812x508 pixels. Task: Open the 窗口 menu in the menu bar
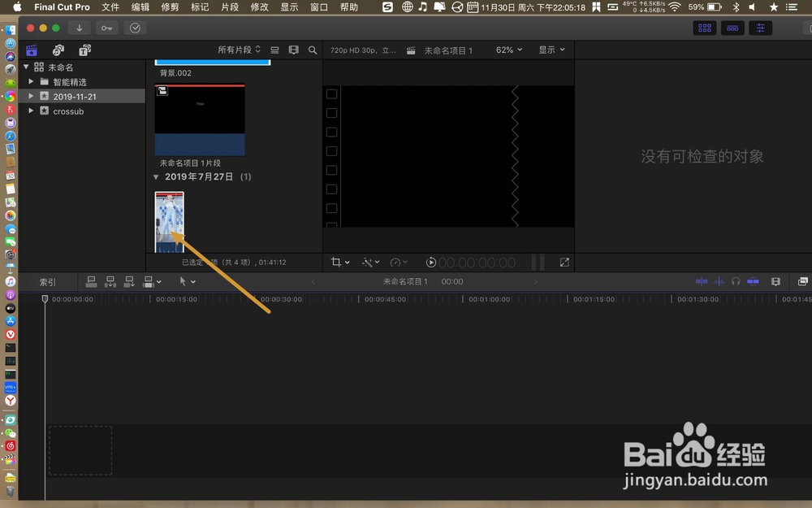coord(318,7)
